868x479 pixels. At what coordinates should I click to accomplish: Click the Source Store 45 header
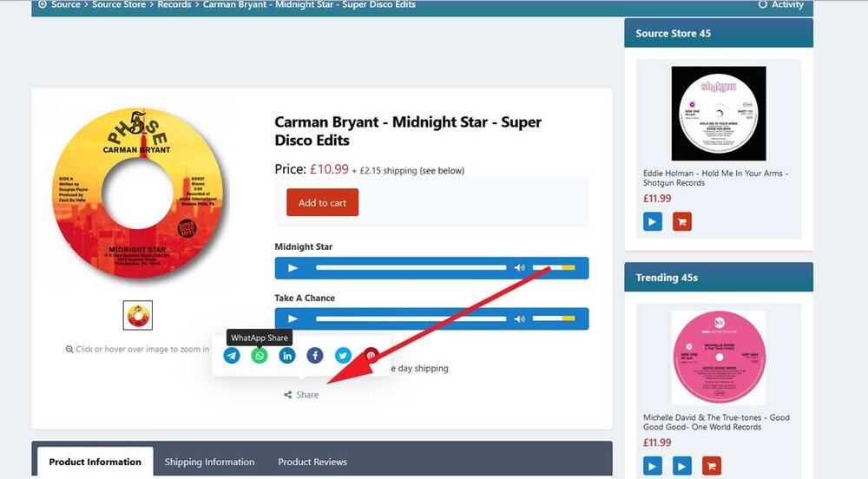pyautogui.click(x=719, y=33)
